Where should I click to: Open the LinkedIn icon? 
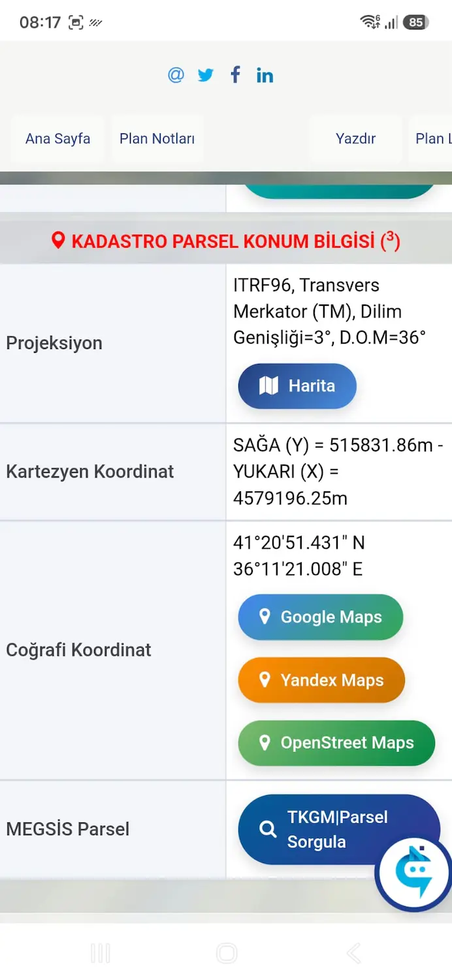click(x=265, y=75)
